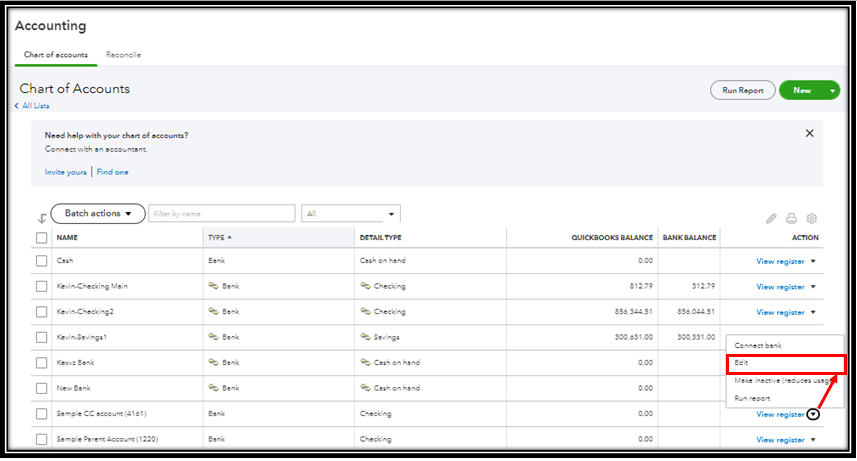
Task: Click the Kevin-Savings1 account name
Action: [82, 337]
